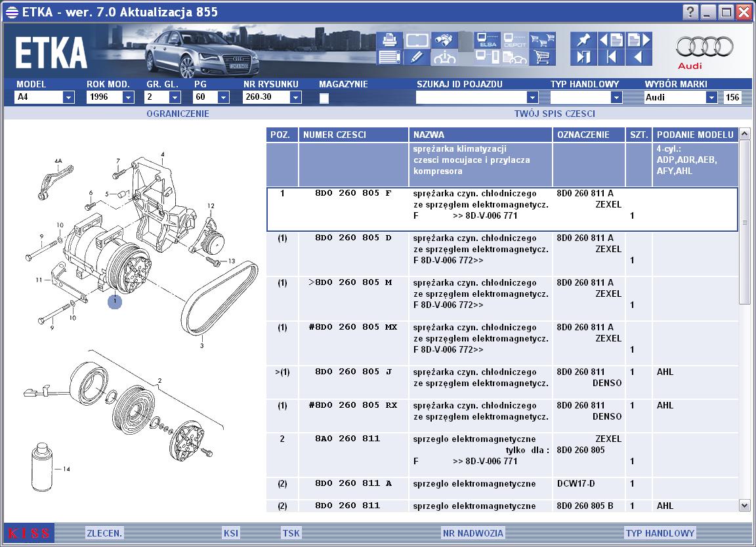Expand the NR RYSUNKU dropdown showing 260-30
The image size is (756, 547).
pyautogui.click(x=295, y=97)
